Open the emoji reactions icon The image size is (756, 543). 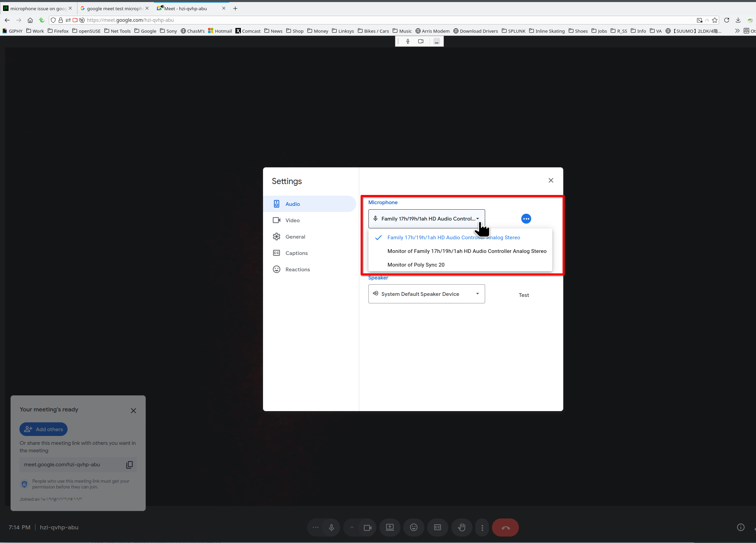(x=413, y=528)
